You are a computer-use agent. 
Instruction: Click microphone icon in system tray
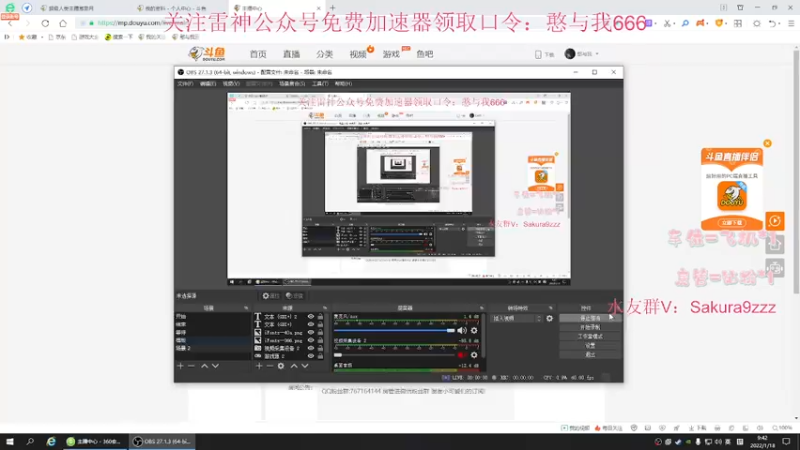point(698,442)
